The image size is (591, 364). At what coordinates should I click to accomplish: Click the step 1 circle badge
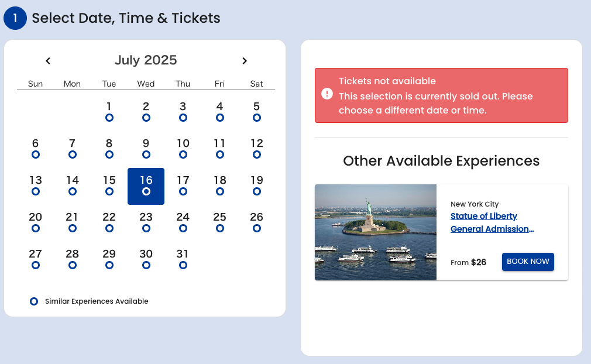pos(15,18)
